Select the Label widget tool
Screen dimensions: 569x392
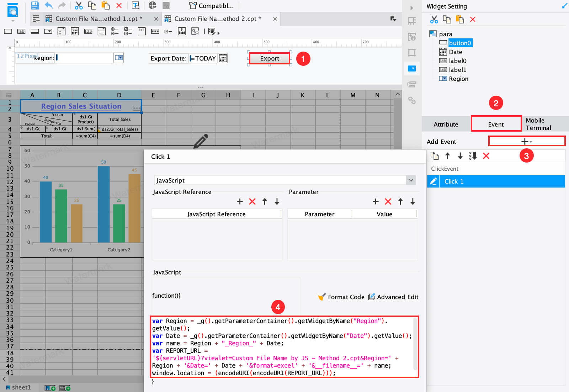[21, 31]
